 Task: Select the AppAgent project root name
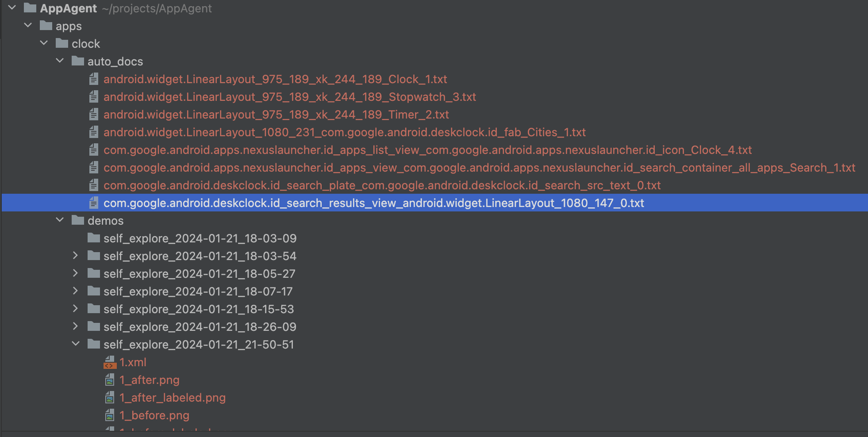pyautogui.click(x=69, y=8)
